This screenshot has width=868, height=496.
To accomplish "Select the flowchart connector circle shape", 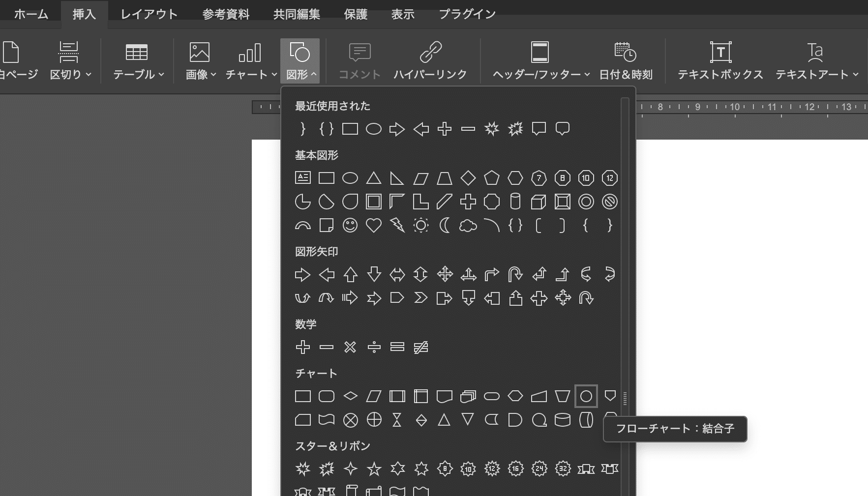I will click(x=586, y=396).
